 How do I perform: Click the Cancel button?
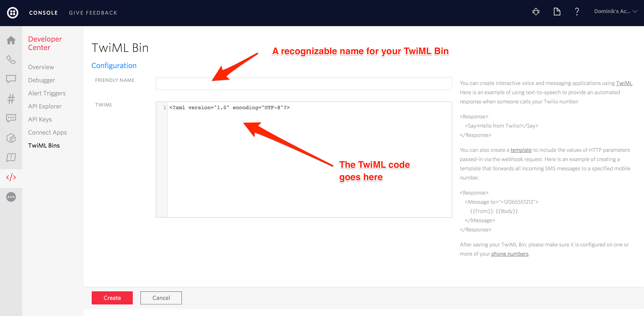pyautogui.click(x=161, y=298)
